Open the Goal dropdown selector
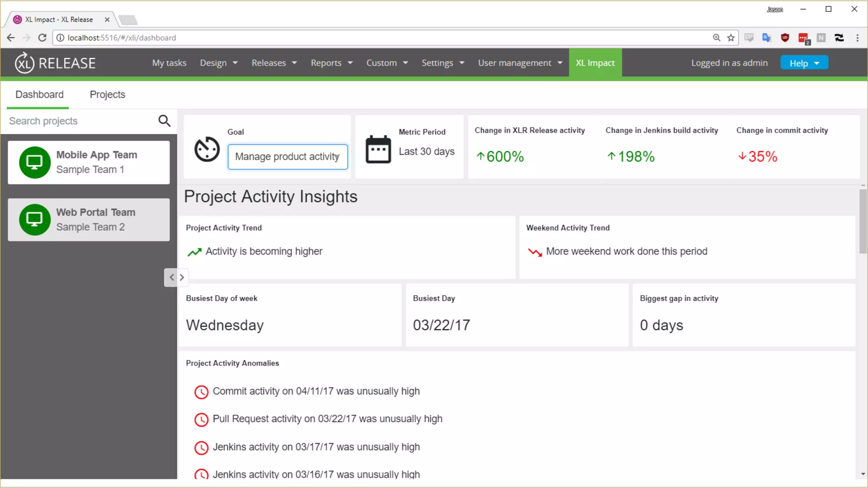The image size is (868, 488). pyautogui.click(x=287, y=157)
